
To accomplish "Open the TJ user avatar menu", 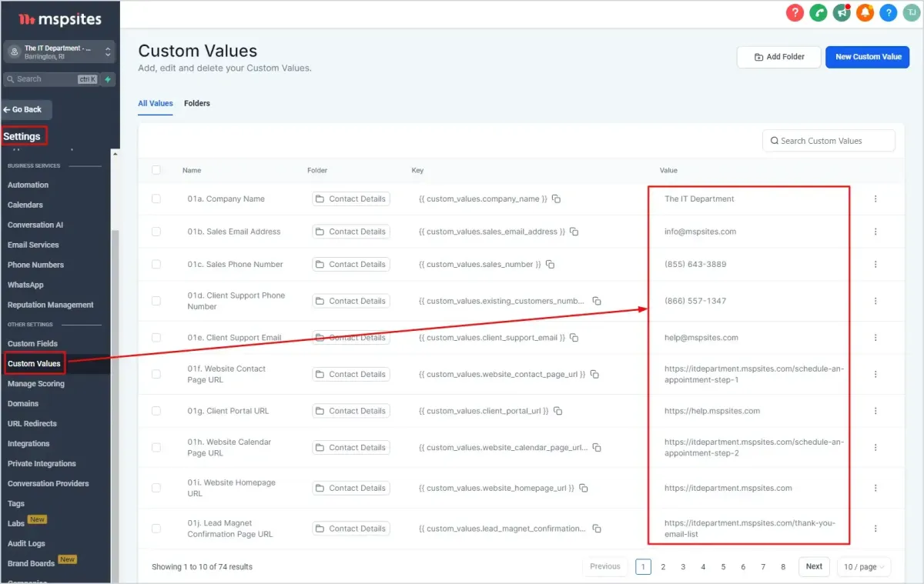I will 911,13.
